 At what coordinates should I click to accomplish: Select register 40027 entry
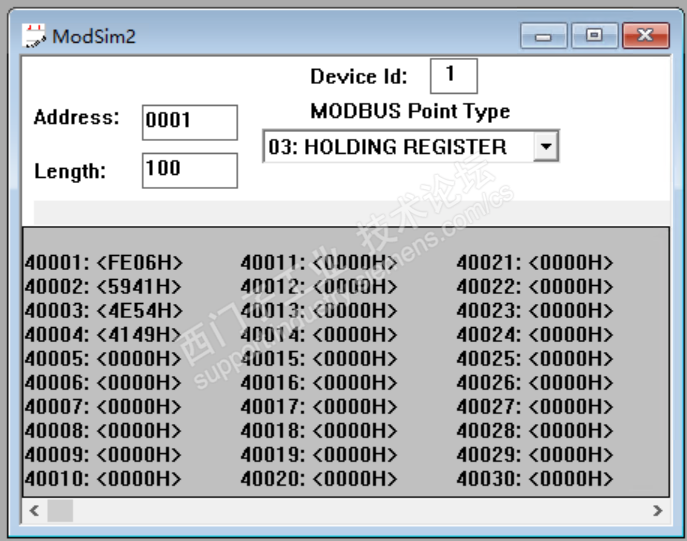click(x=535, y=407)
